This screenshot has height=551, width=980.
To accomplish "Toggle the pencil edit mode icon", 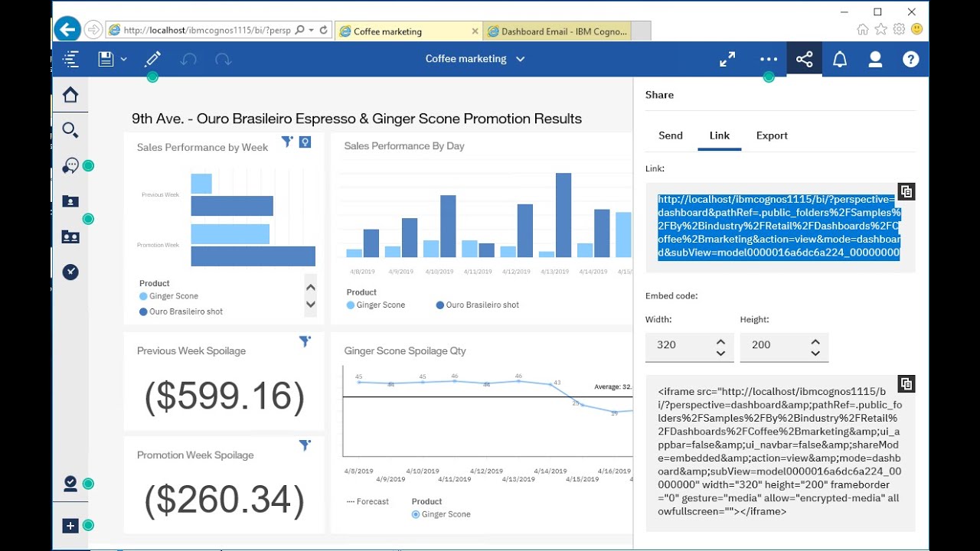I will pos(152,59).
